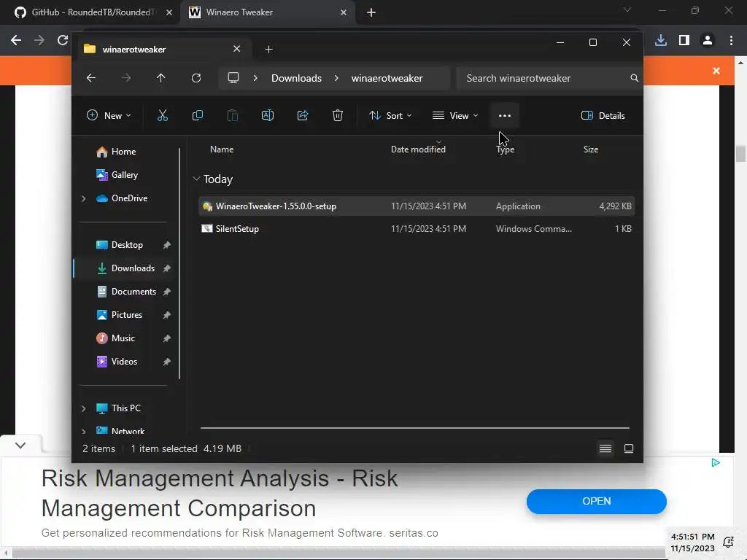Click the Share icon in toolbar
The height and width of the screenshot is (560, 747).
coord(303,115)
